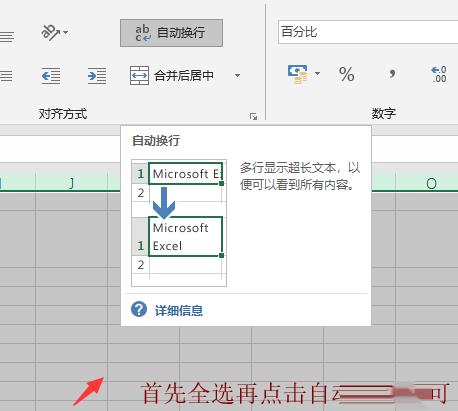Image resolution: width=458 pixels, height=411 pixels.
Task: Select column header J
Action: [71, 183]
